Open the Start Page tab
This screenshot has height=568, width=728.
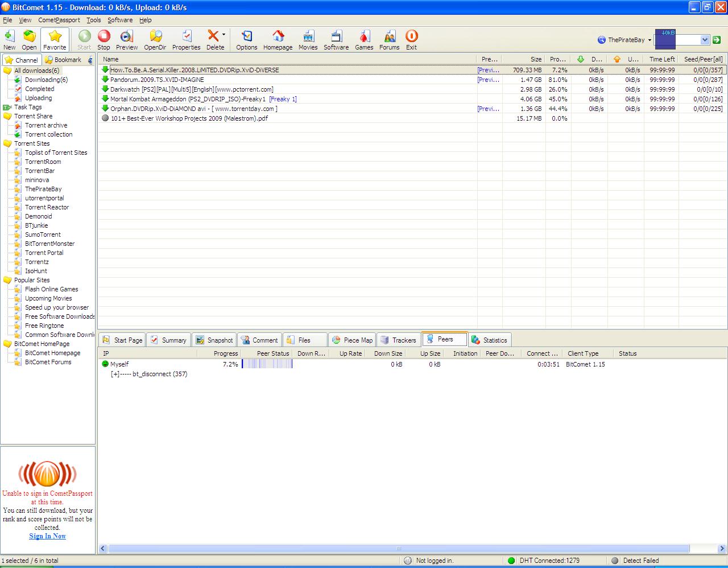[122, 340]
